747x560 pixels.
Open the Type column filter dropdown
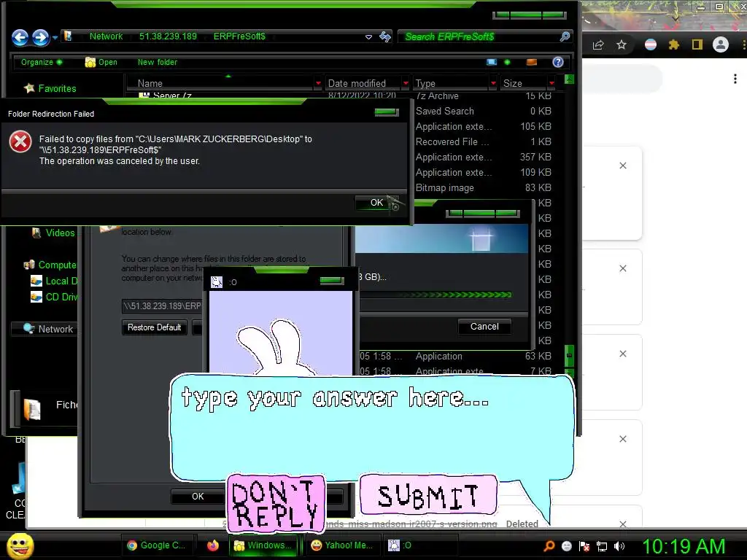tap(493, 83)
